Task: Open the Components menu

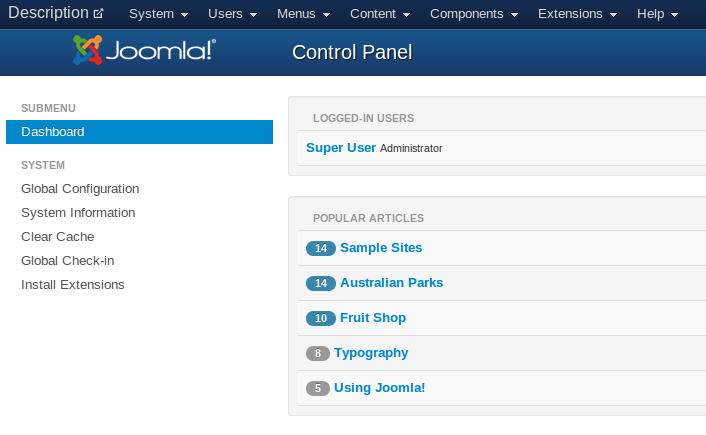Action: (x=474, y=14)
